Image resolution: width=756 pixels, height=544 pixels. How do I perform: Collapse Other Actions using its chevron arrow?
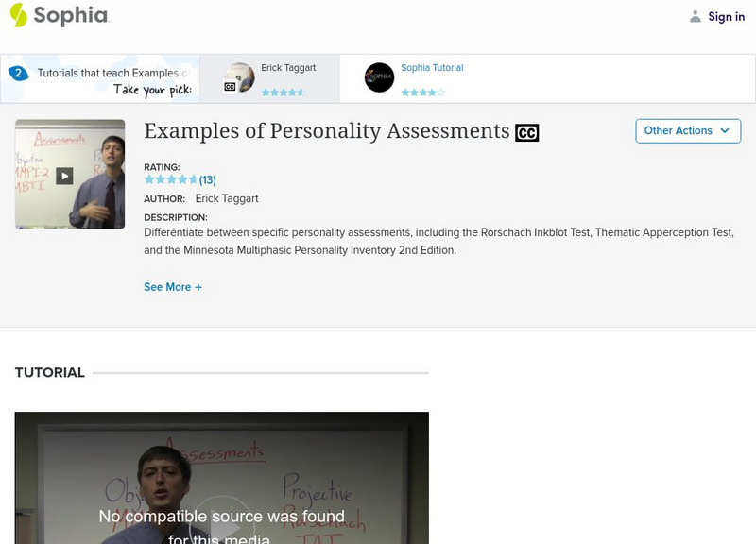[x=724, y=131]
